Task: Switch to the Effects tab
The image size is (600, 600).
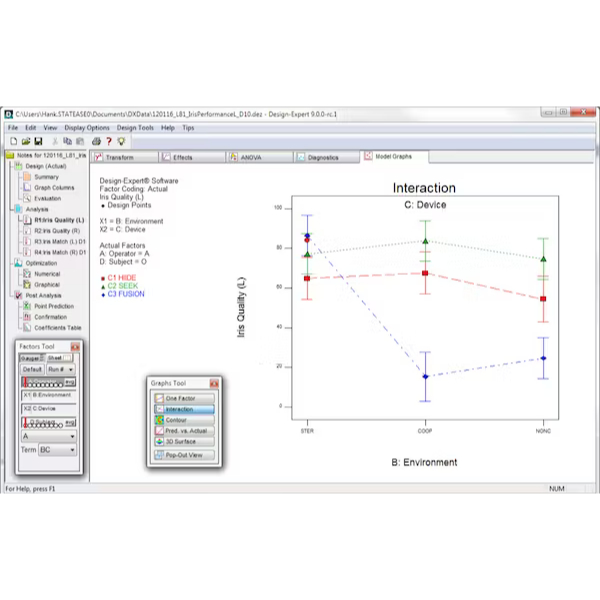Action: click(192, 157)
